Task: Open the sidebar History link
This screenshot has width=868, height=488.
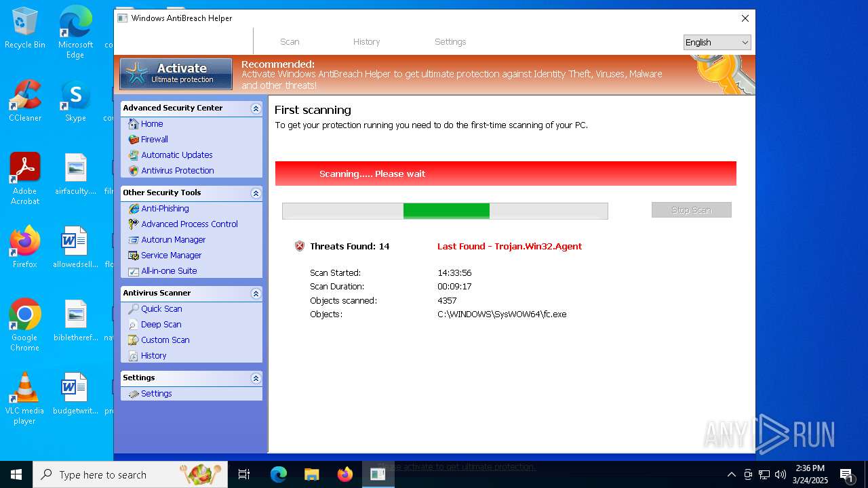Action: 154,356
